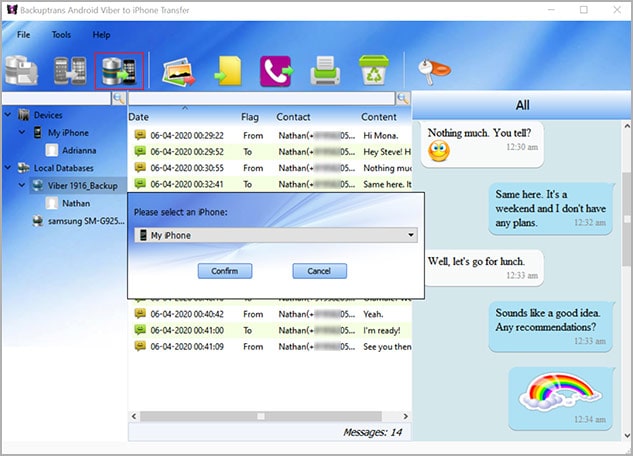The width and height of the screenshot is (633, 456).
Task: Click the database-to-iPhone transfer icon
Action: click(x=119, y=71)
